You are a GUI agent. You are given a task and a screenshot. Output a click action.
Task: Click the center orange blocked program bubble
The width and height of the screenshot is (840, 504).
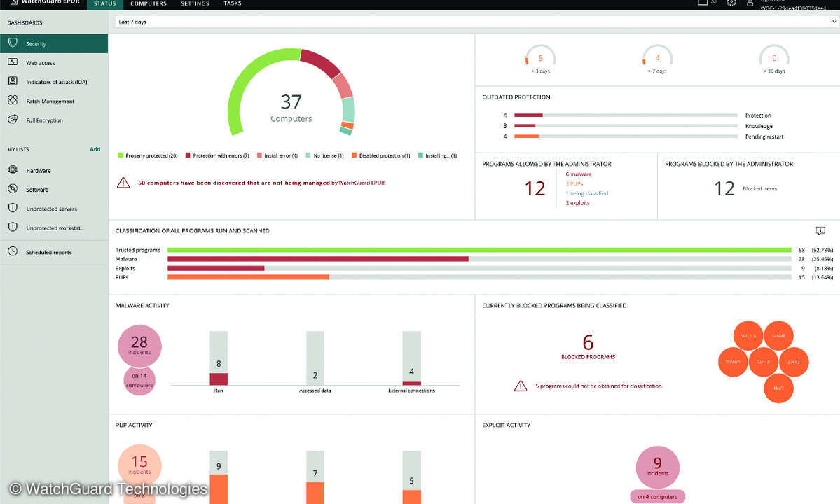[764, 362]
